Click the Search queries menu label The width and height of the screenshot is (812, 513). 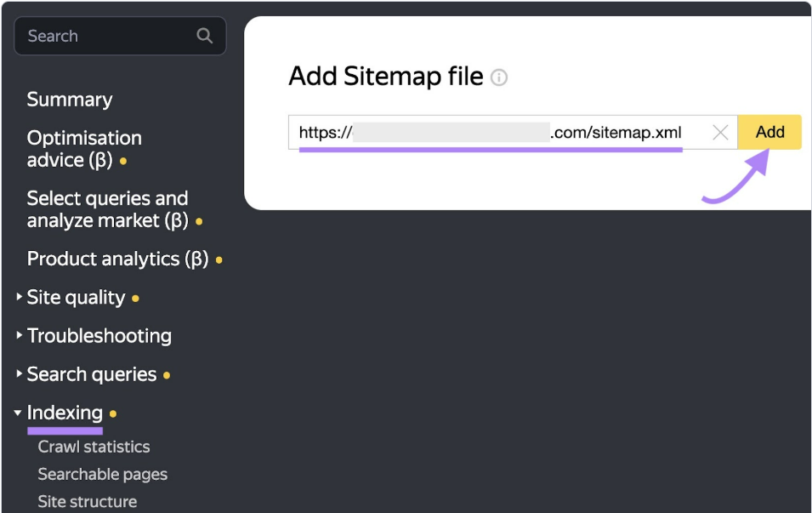coord(92,374)
